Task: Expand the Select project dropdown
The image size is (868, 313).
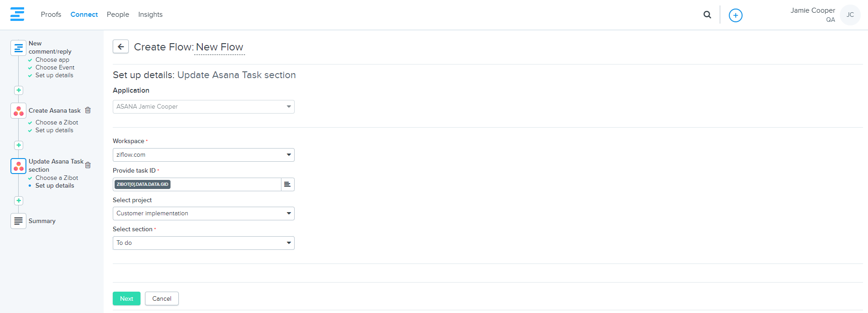Action: [203, 214]
